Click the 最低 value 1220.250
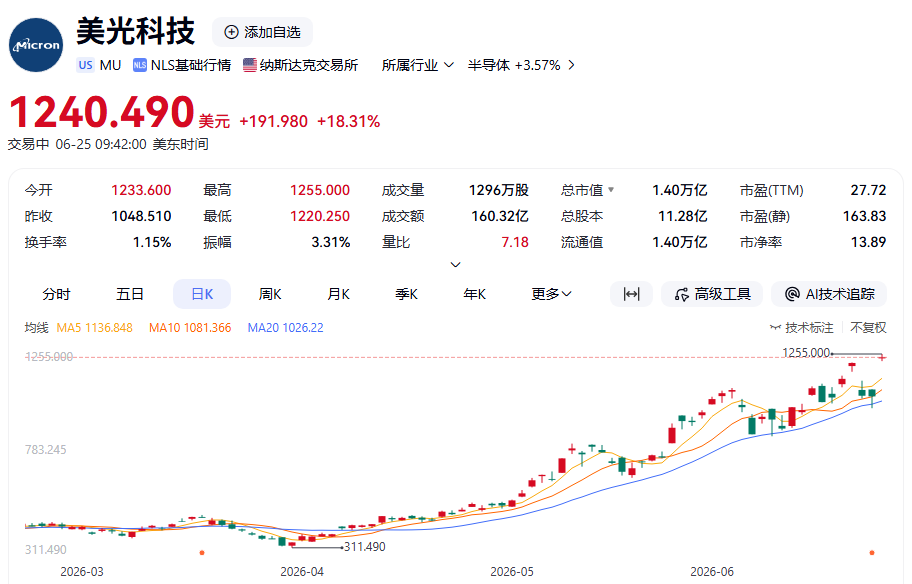 320,216
